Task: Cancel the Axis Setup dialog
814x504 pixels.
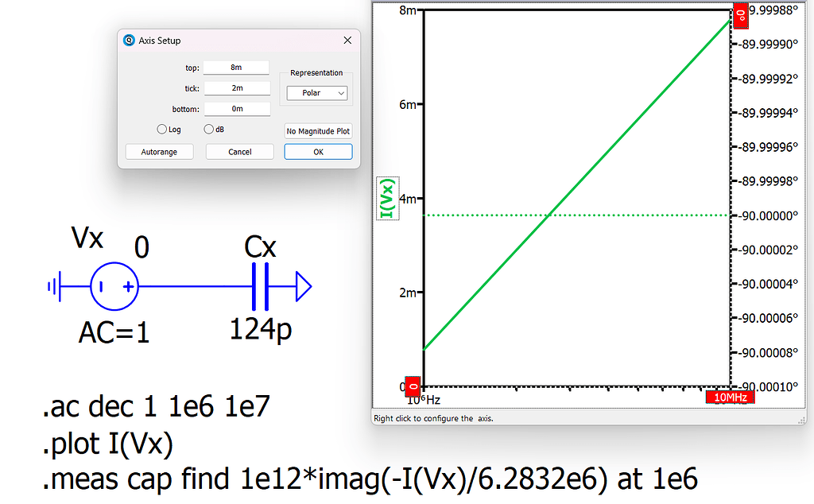Action: point(239,151)
